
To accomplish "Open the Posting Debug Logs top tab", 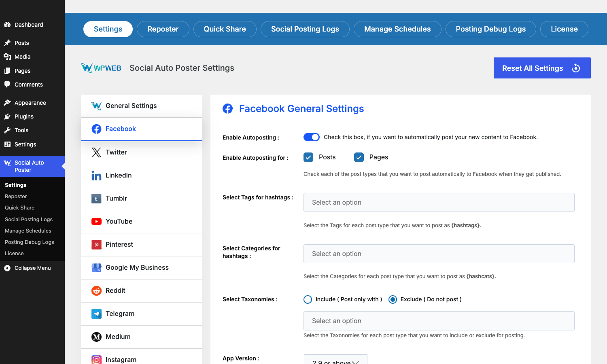I will (491, 29).
